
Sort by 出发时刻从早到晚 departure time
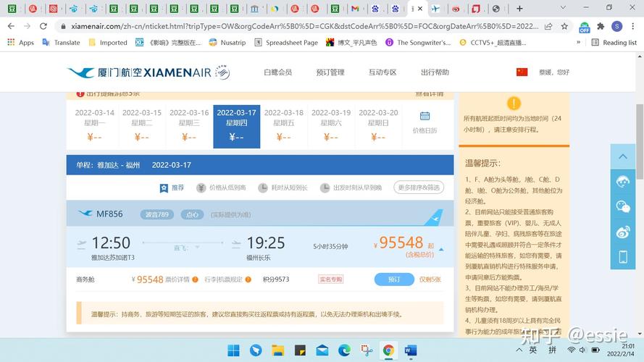(x=351, y=188)
